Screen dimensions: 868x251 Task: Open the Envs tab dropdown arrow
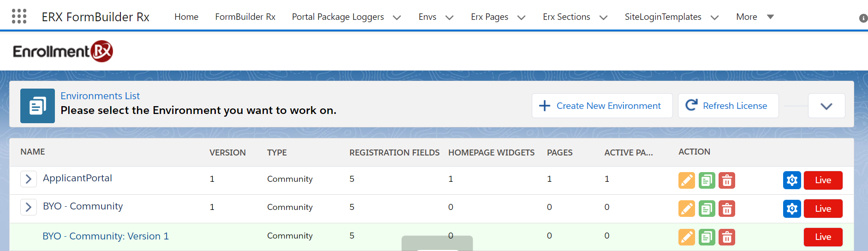(449, 18)
